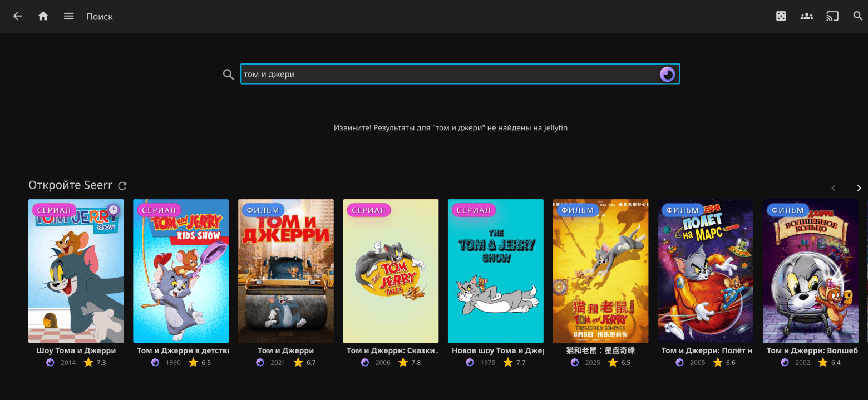Refresh the Откройте Seerr results
This screenshot has width=868, height=400.
coord(122,186)
